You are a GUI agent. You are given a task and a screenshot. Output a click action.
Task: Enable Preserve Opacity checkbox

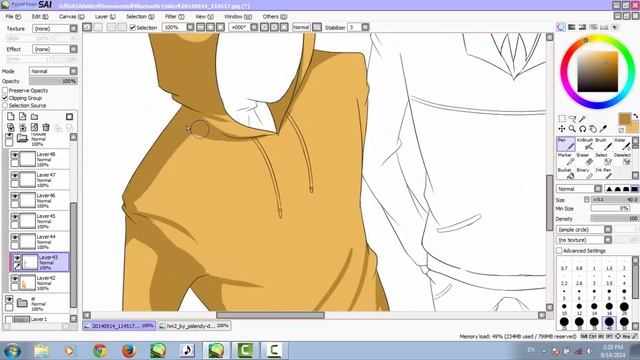pyautogui.click(x=5, y=91)
